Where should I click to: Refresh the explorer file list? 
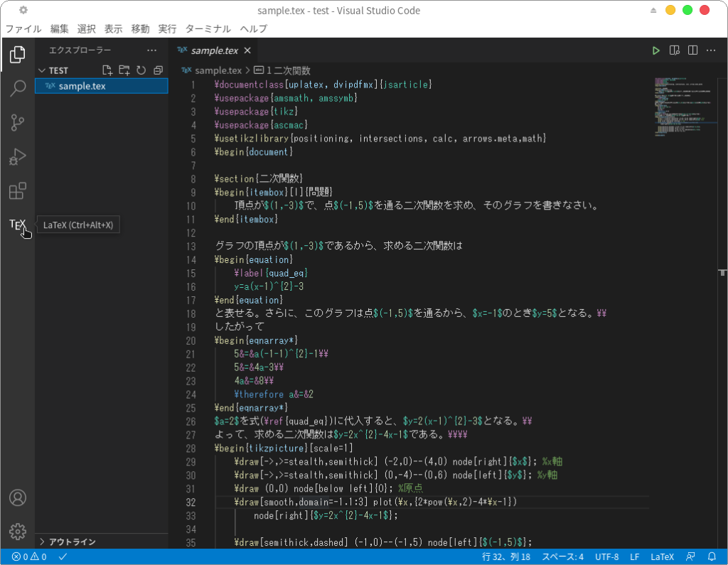coord(141,70)
